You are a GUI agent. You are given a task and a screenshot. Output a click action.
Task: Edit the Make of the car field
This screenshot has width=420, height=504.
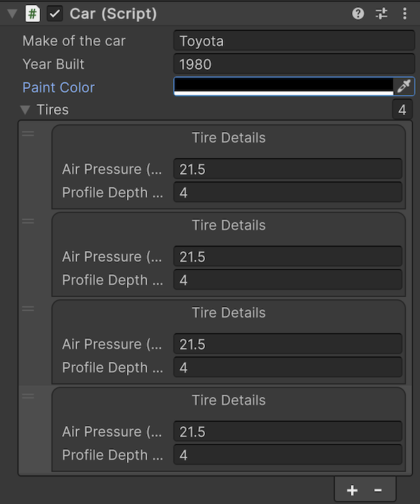[294, 41]
